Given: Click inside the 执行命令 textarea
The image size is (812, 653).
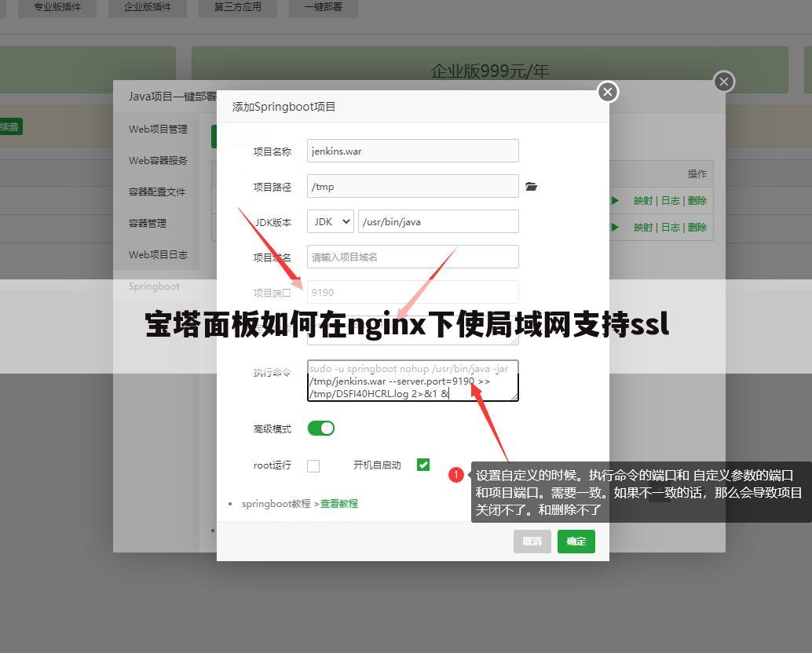Looking at the screenshot, I should coord(413,381).
